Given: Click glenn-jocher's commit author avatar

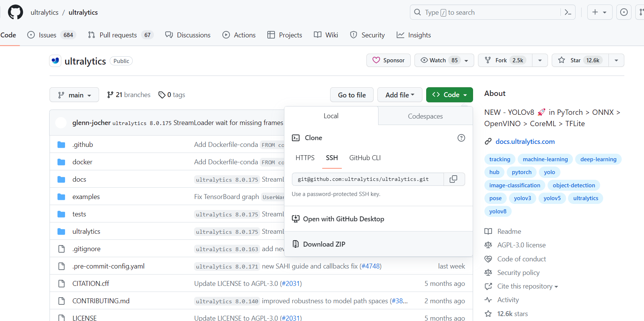Looking at the screenshot, I should (x=61, y=123).
